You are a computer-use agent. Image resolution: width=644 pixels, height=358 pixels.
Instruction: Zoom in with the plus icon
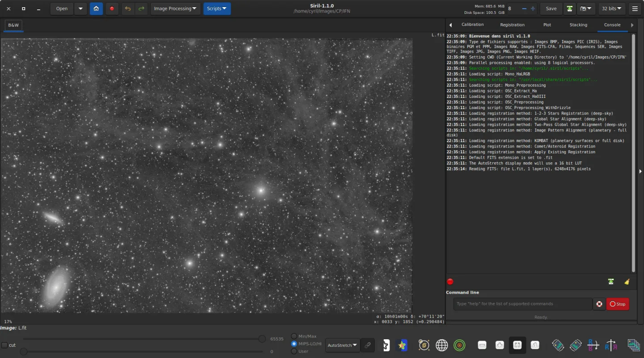tap(500, 345)
